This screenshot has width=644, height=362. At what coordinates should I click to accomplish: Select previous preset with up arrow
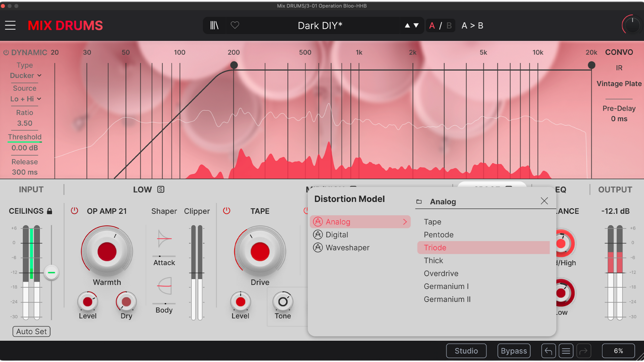tap(407, 25)
